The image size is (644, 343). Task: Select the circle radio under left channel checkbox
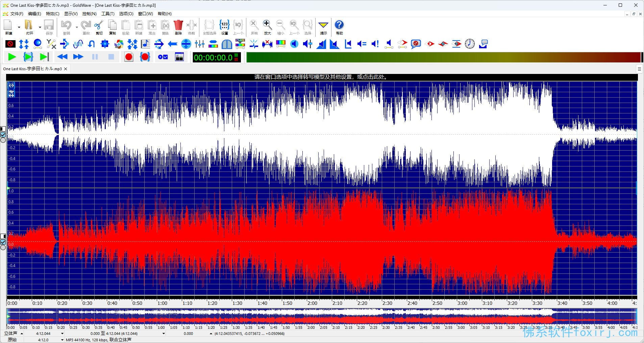coord(3,140)
